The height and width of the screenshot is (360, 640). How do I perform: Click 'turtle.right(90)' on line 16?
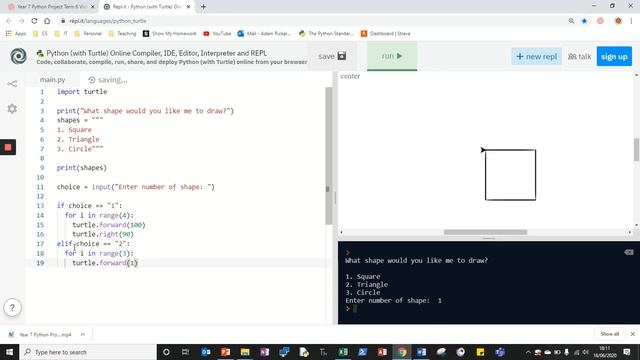click(x=103, y=234)
